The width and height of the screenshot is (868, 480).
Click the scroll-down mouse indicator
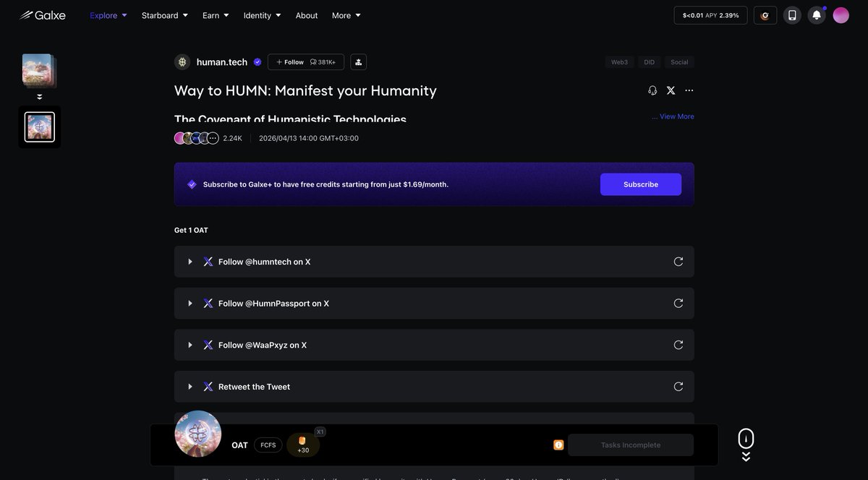[746, 445]
